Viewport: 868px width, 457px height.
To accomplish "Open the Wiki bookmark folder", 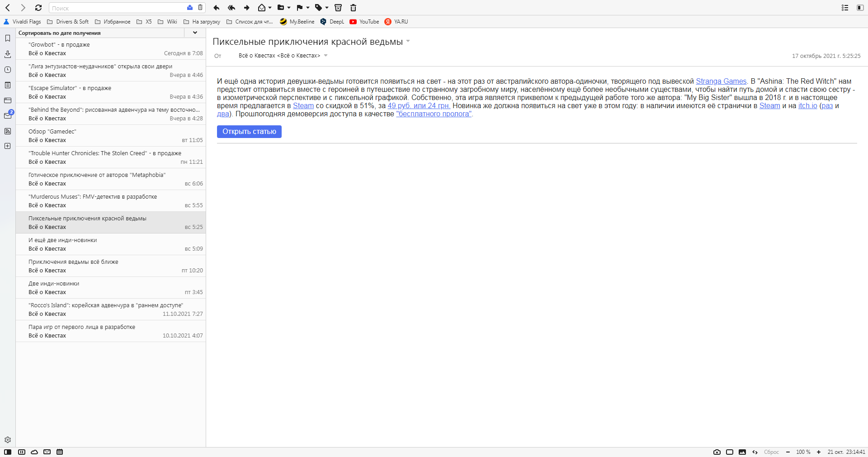I will (167, 22).
